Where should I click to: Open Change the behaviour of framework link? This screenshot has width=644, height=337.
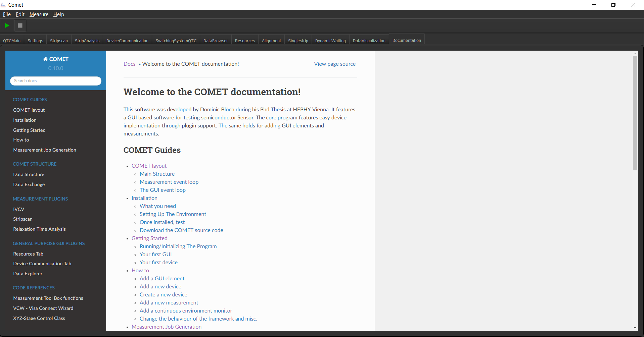[198, 319]
